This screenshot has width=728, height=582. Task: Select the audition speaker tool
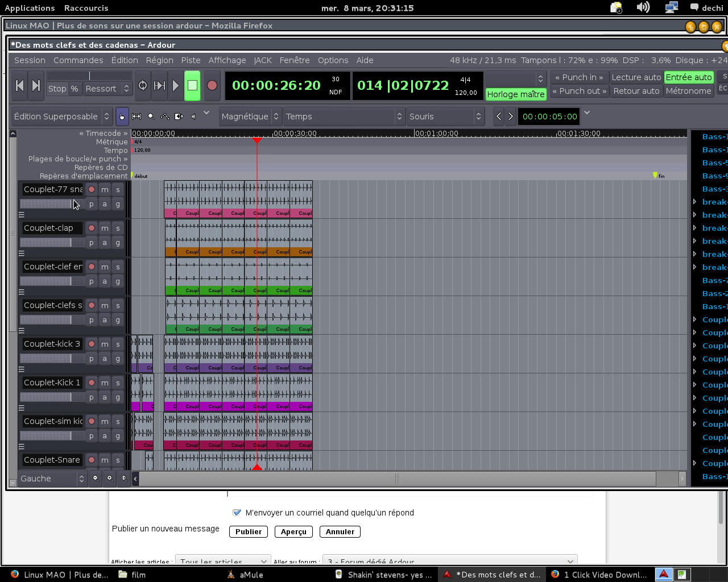pos(193,117)
